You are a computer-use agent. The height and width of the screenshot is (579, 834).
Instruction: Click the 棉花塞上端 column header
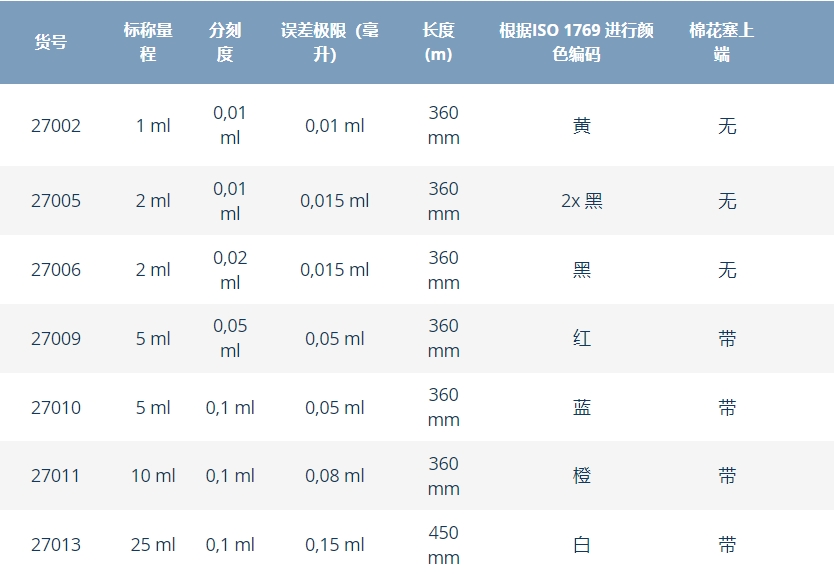721,42
